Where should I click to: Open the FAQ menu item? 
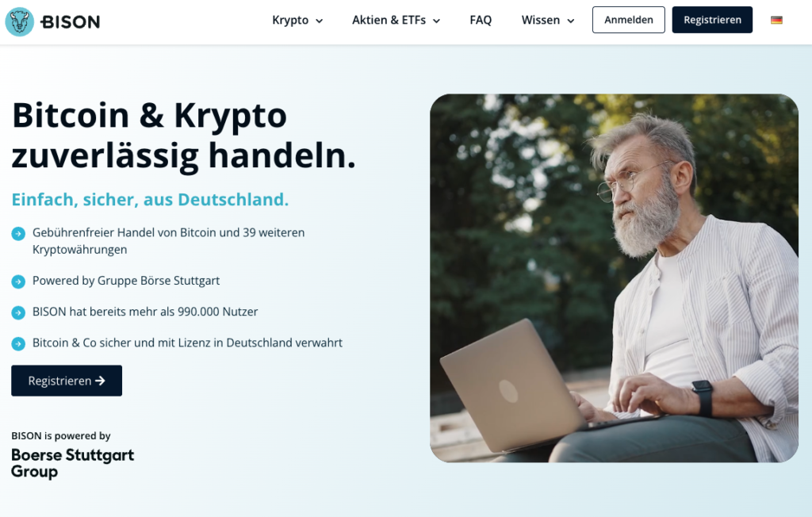(x=481, y=20)
